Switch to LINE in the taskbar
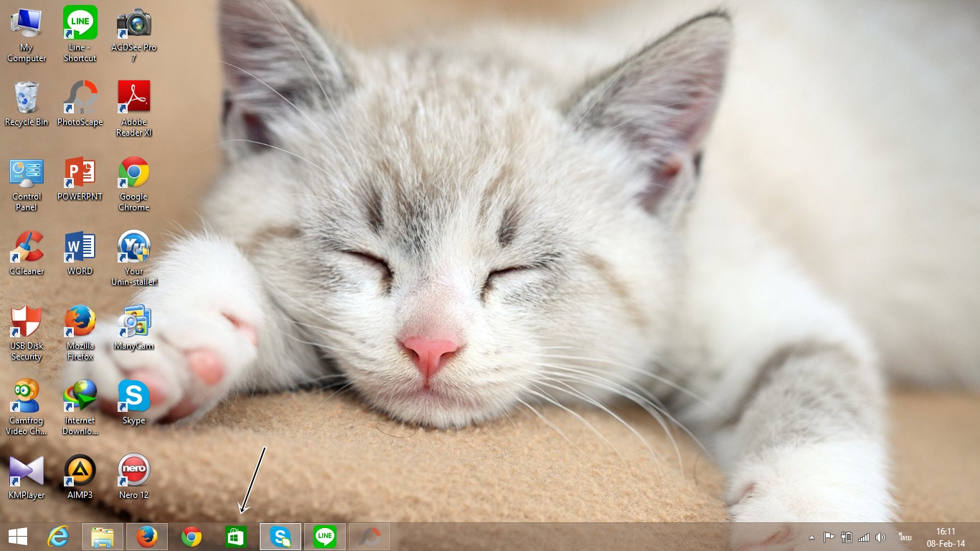 [325, 537]
